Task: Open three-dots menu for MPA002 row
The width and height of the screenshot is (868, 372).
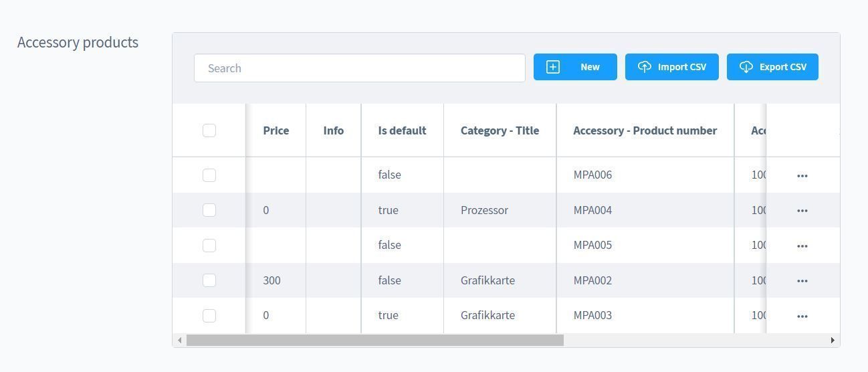Action: pos(802,281)
